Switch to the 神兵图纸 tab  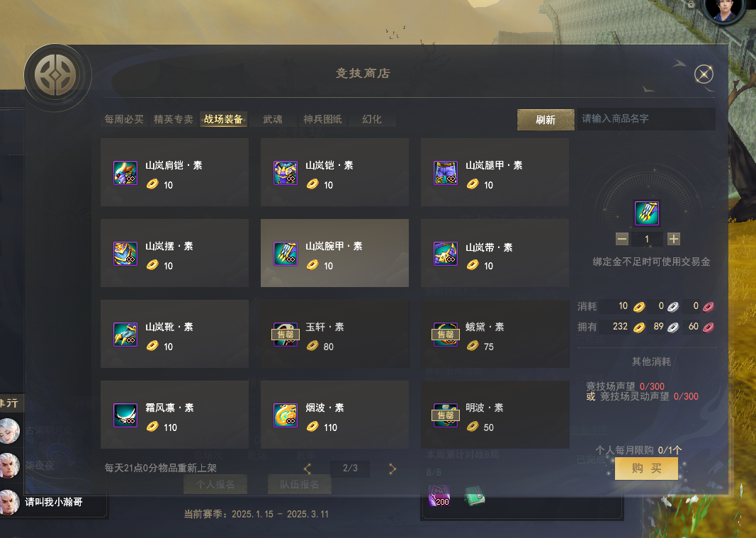(322, 119)
